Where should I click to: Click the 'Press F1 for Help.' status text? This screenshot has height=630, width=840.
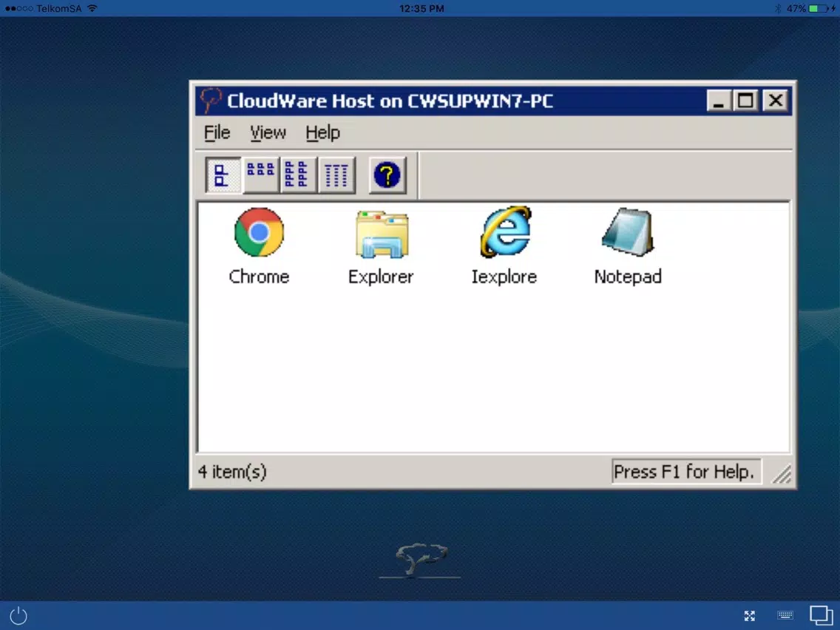pos(684,472)
